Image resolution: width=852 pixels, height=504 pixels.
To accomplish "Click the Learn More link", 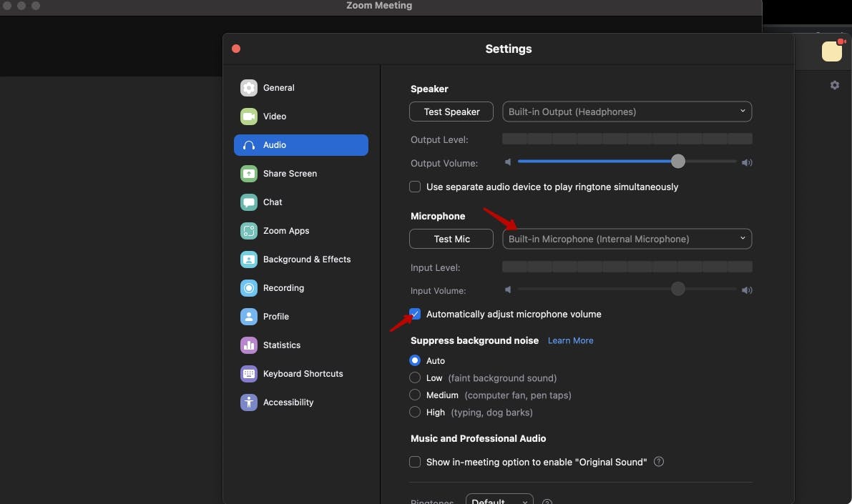I will click(570, 341).
